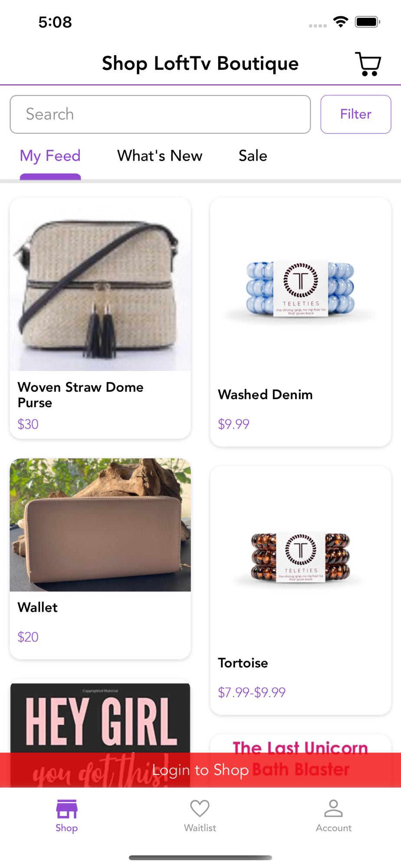The width and height of the screenshot is (401, 868).
Task: Tap the Wi-Fi status icon
Action: 341,22
